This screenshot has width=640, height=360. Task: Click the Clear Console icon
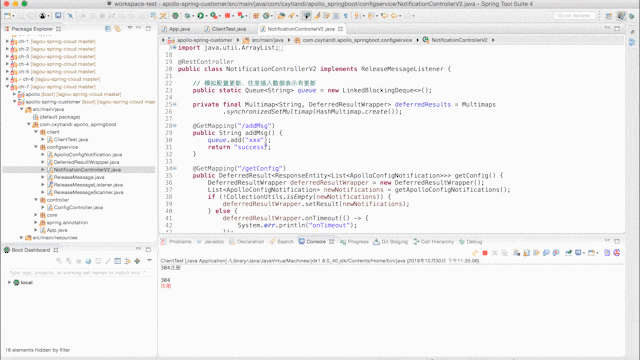517,253
